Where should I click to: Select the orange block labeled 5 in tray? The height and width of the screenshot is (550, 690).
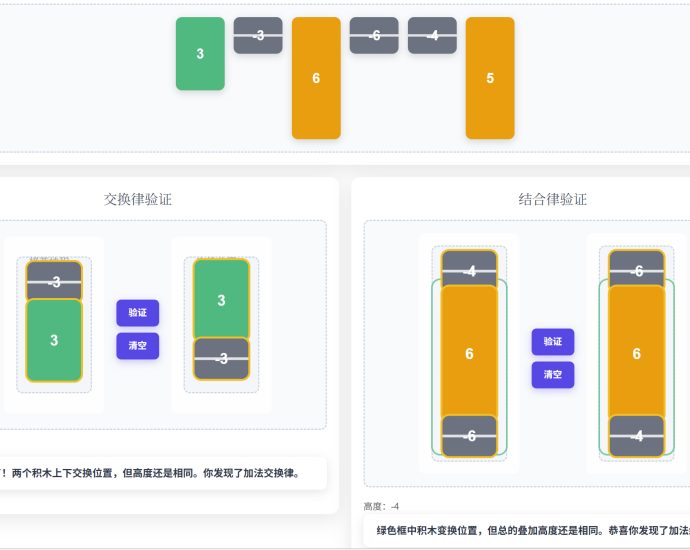[x=490, y=78]
